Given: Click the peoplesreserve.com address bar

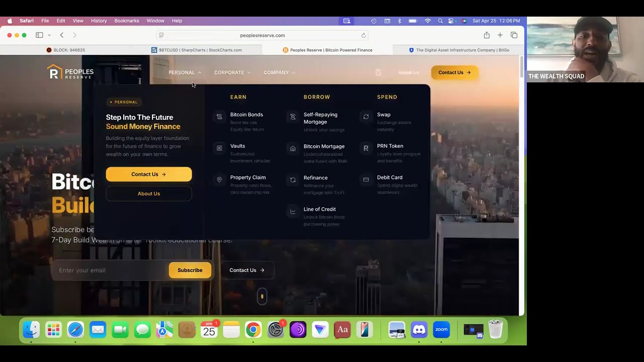Looking at the screenshot, I should point(262,35).
